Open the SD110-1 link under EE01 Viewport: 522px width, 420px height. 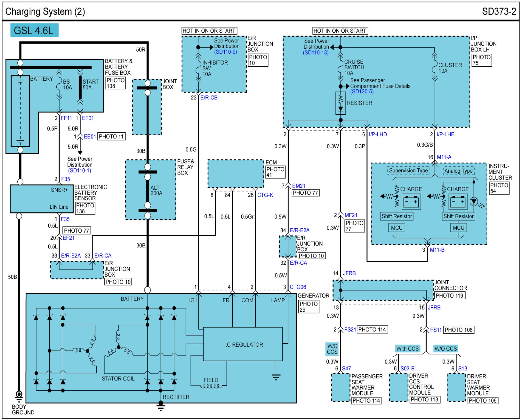(80, 170)
